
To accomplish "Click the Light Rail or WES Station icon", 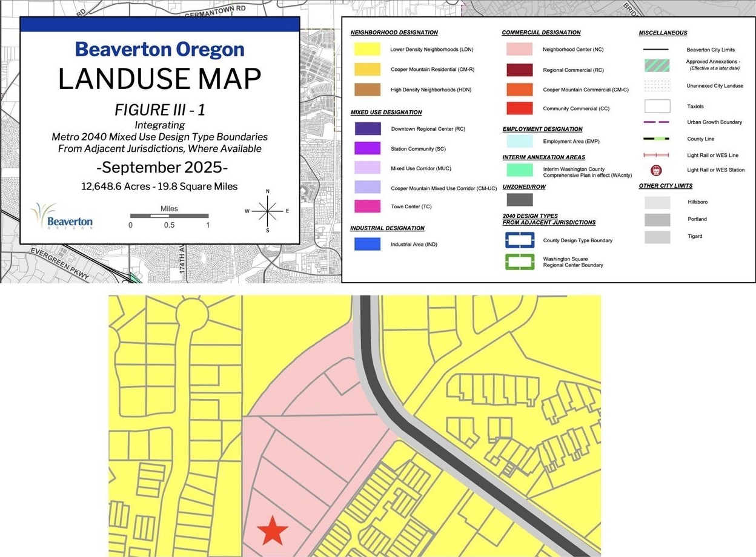I will 656,170.
